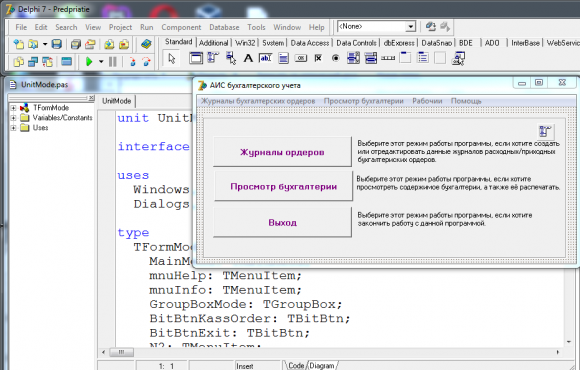The width and height of the screenshot is (580, 370).
Task: Select the Edit (abI) component
Action: pos(266,58)
